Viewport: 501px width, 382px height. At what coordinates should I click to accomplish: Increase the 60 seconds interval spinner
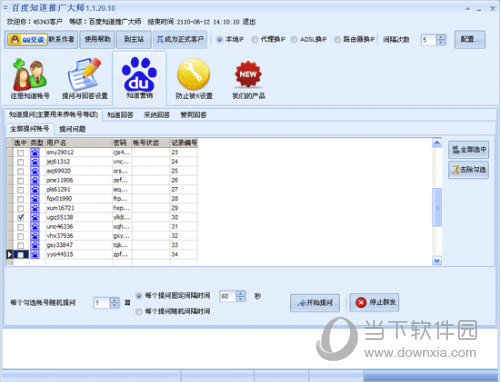241,293
